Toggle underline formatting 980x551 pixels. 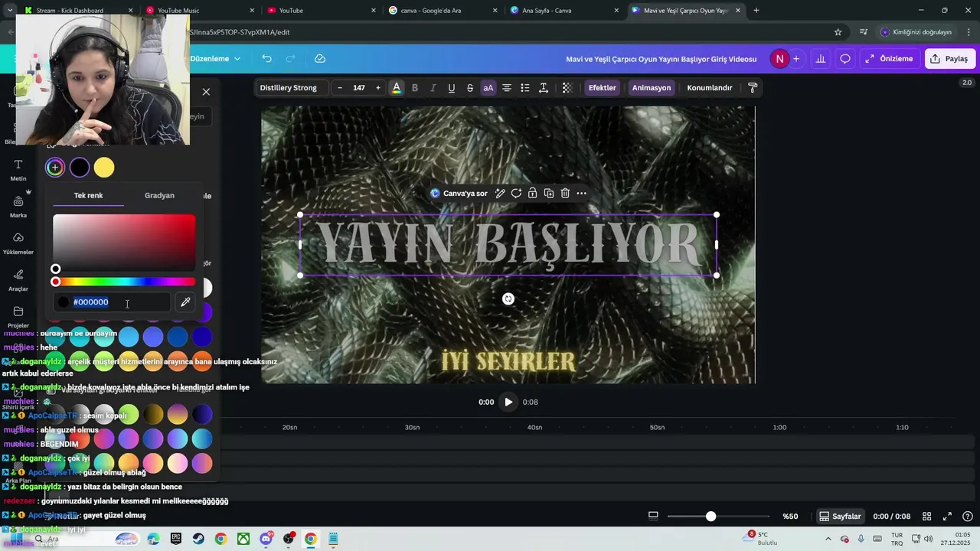click(x=452, y=88)
